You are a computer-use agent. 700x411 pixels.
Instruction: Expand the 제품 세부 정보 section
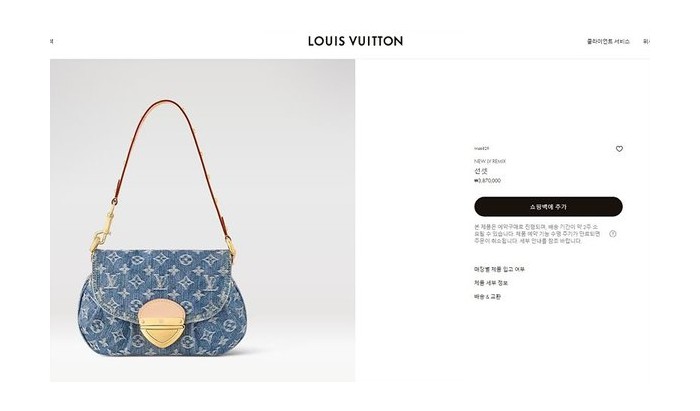point(491,283)
